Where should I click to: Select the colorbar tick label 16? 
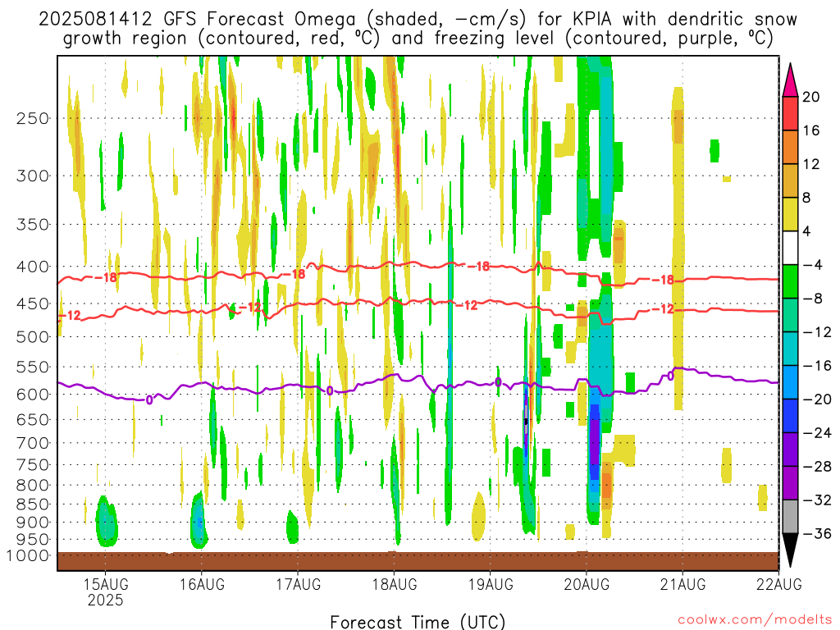coord(811,130)
